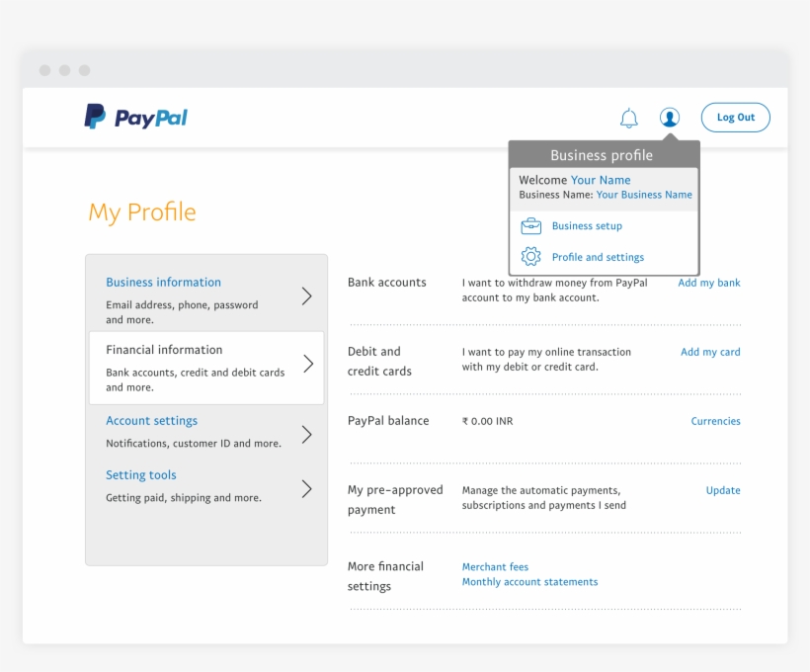Viewport: 810px width, 672px height.
Task: Click the Add my card link
Action: click(710, 352)
